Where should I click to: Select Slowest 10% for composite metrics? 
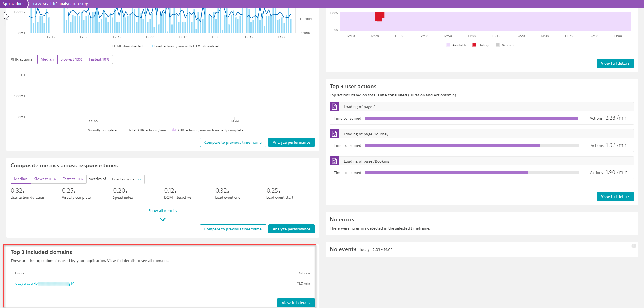45,179
